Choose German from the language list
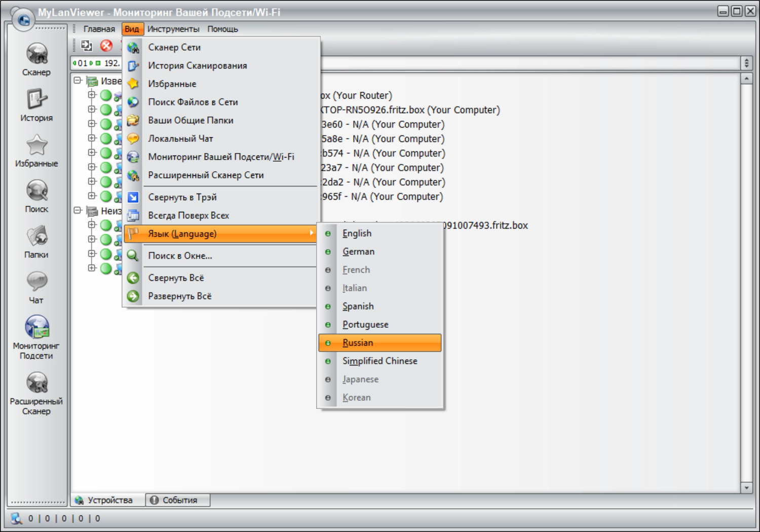Screen dimensions: 760x532 point(358,252)
